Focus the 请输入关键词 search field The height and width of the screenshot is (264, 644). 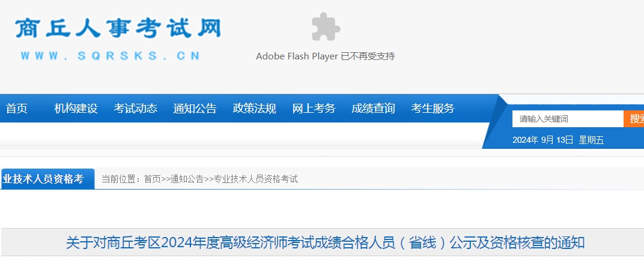click(x=567, y=119)
